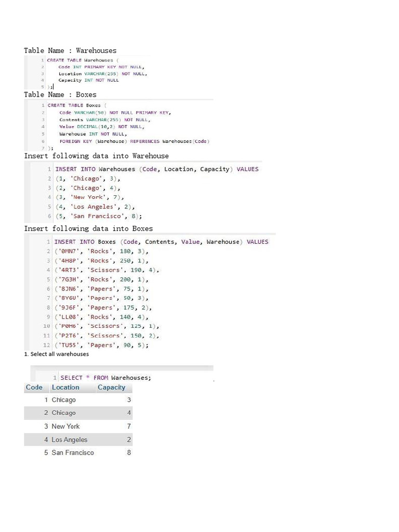The height and width of the screenshot is (532, 399).
Task: Click the 'Chicago' cell in result row 2
Action: click(x=64, y=413)
